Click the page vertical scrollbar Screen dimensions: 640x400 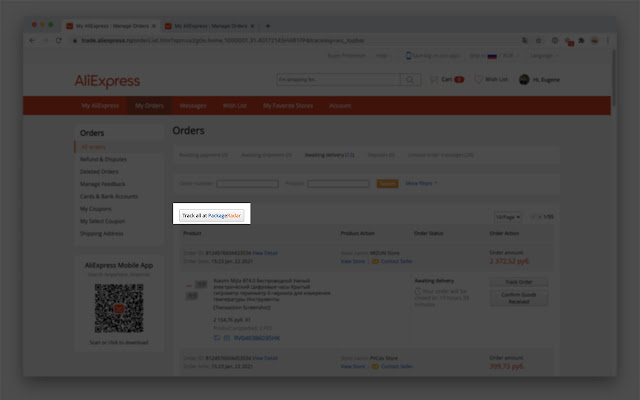[613, 78]
